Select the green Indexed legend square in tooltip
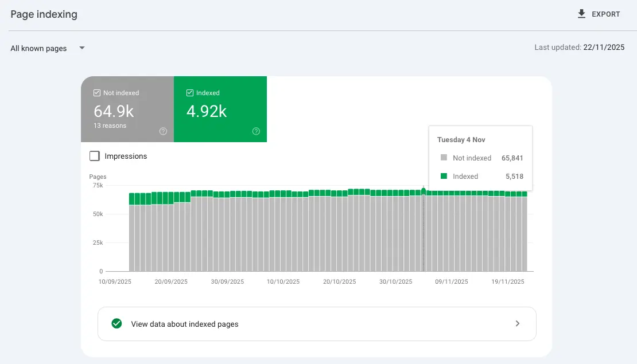Viewport: 637px width, 364px height. click(443, 176)
